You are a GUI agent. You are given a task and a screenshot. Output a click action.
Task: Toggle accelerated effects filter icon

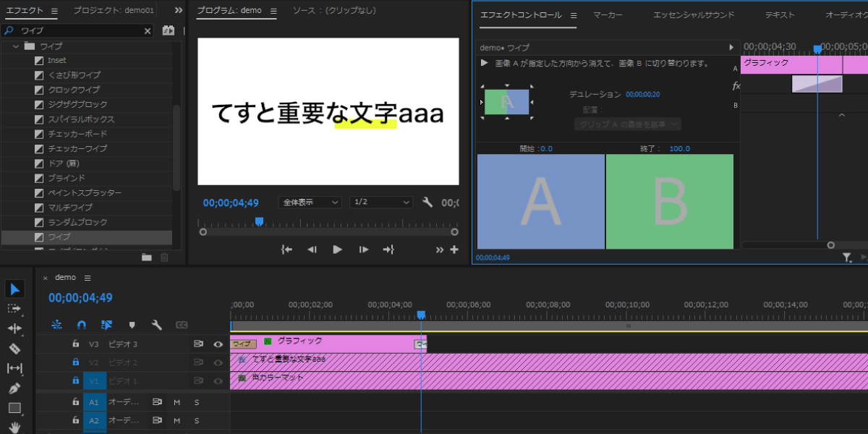(x=169, y=31)
